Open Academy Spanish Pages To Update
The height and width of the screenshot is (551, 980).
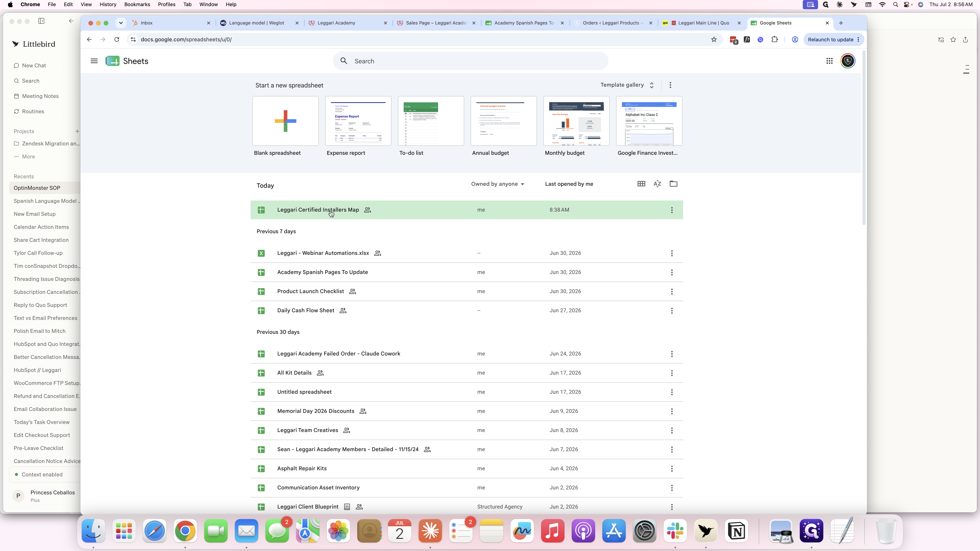click(466, 272)
